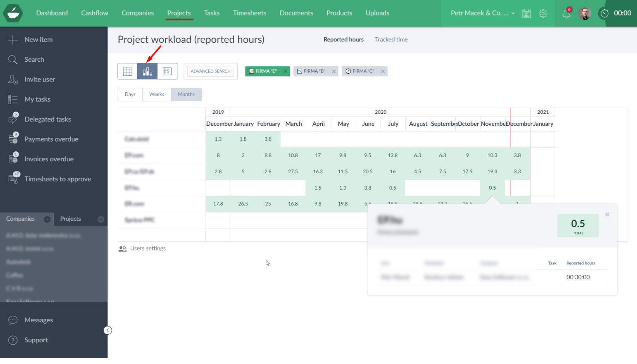This screenshot has height=364, width=637.
Task: Open the Tasks menu
Action: click(212, 13)
